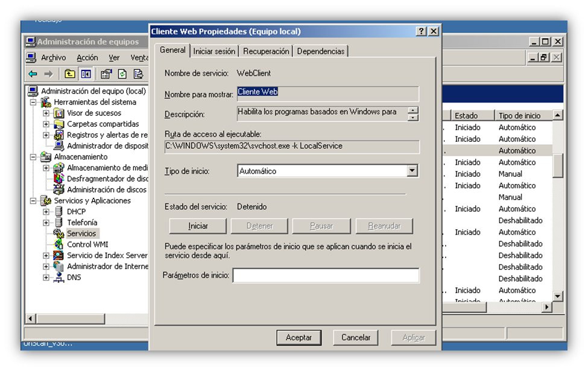
Task: Expand the DHCP node
Action: pos(46,212)
